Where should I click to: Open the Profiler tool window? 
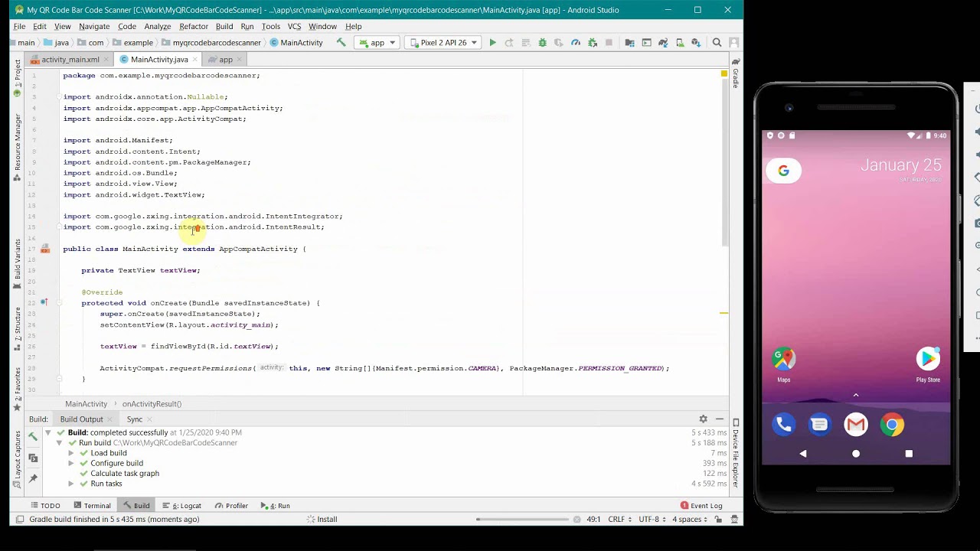tap(231, 506)
